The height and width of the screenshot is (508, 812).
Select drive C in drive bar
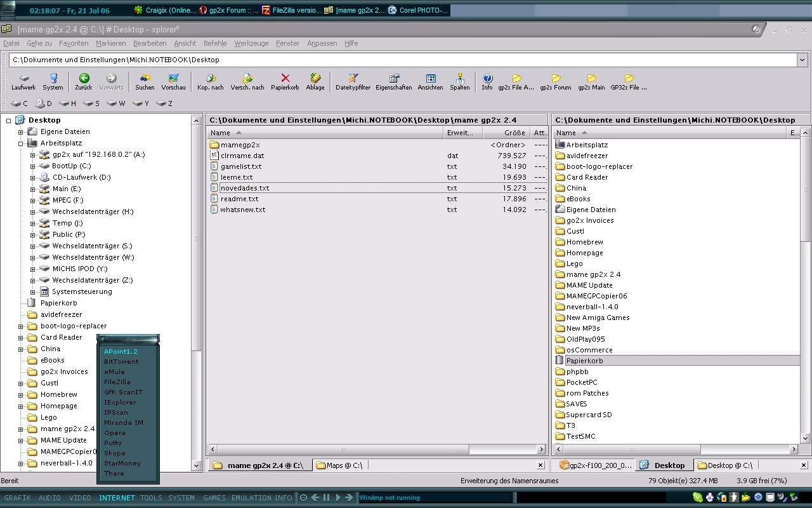20,104
